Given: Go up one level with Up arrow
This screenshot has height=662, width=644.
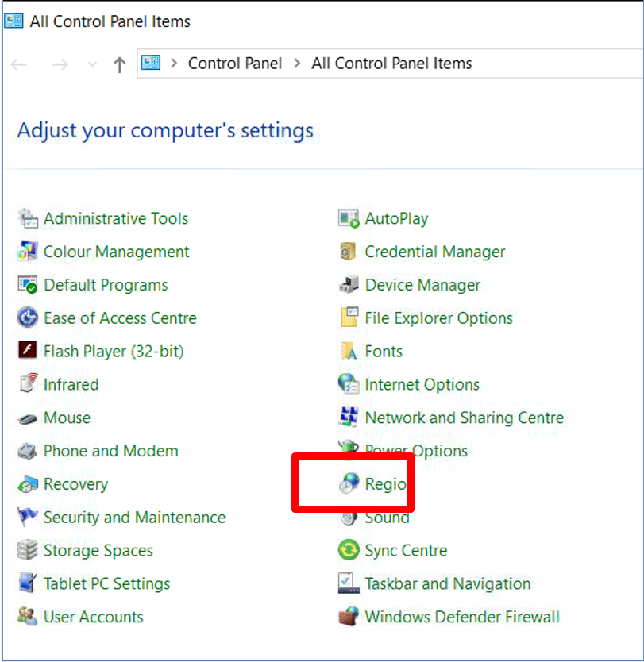Looking at the screenshot, I should click(x=119, y=64).
